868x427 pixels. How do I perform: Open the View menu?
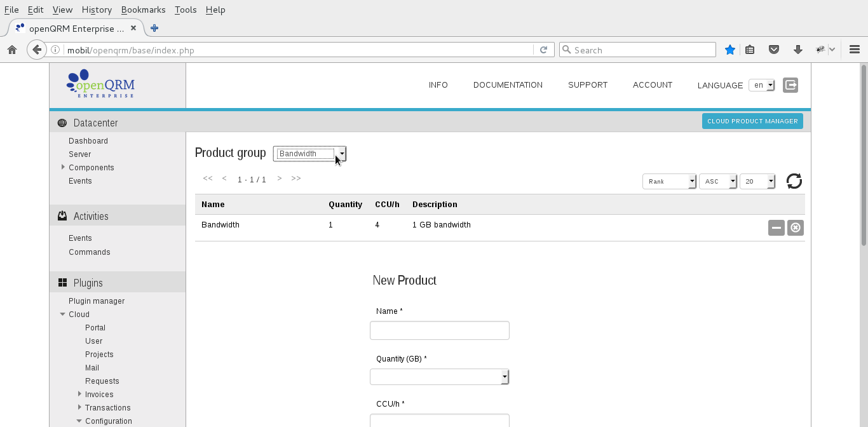(62, 10)
